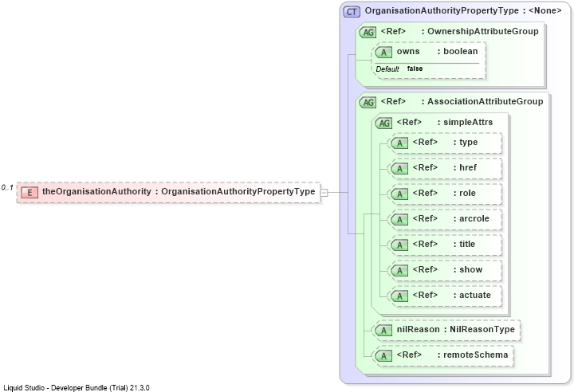
Task: Click the A icon of arcrole attribute
Action: (399, 220)
